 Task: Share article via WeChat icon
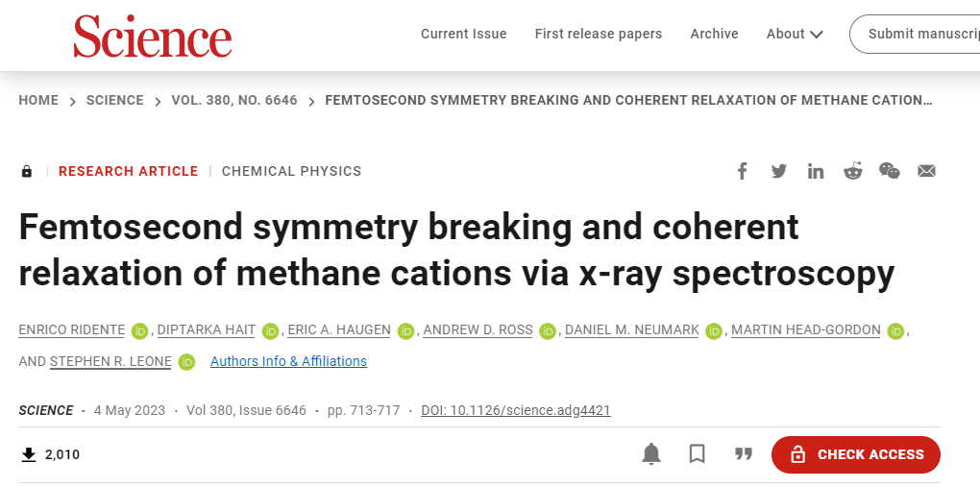coord(890,171)
